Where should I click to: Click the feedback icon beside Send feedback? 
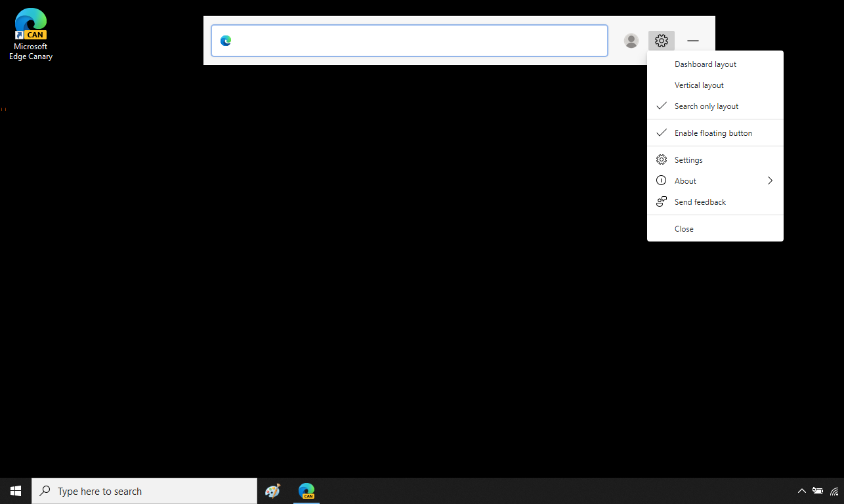661,201
